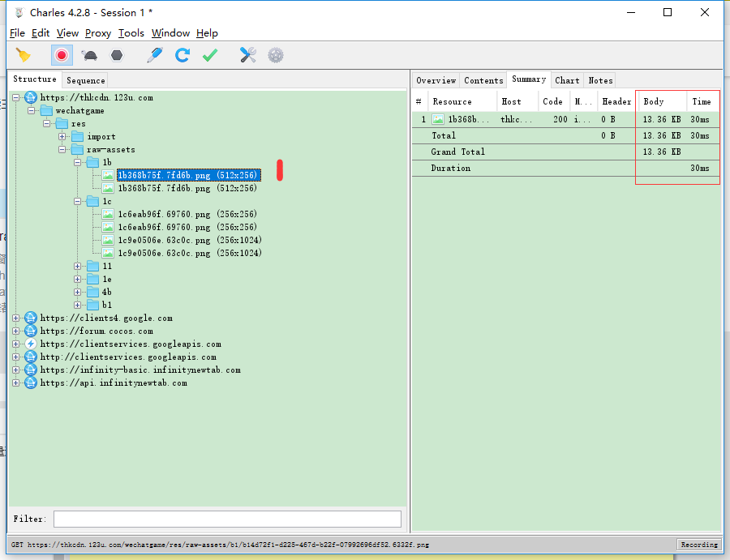The image size is (730, 560).
Task: Click the Recording status button
Action: 698,545
